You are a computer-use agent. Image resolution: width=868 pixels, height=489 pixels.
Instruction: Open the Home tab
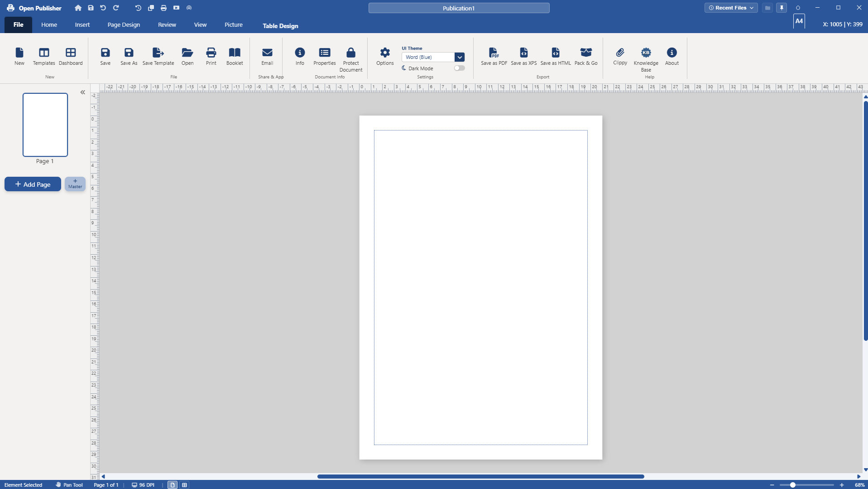coord(49,25)
